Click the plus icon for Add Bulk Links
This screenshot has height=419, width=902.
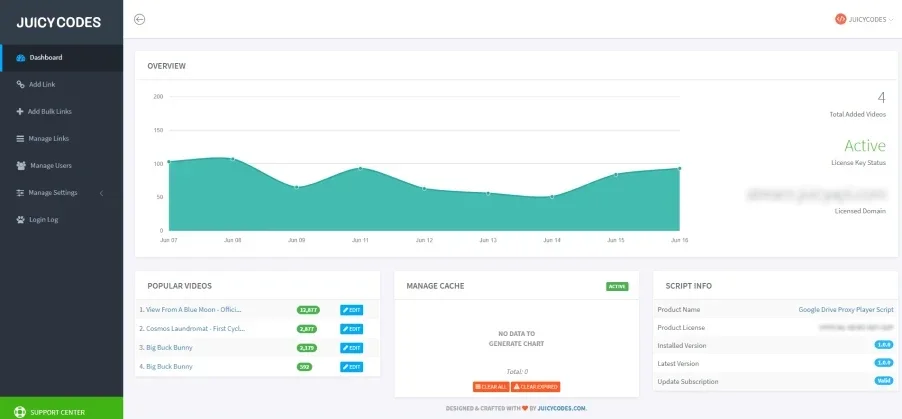point(20,112)
